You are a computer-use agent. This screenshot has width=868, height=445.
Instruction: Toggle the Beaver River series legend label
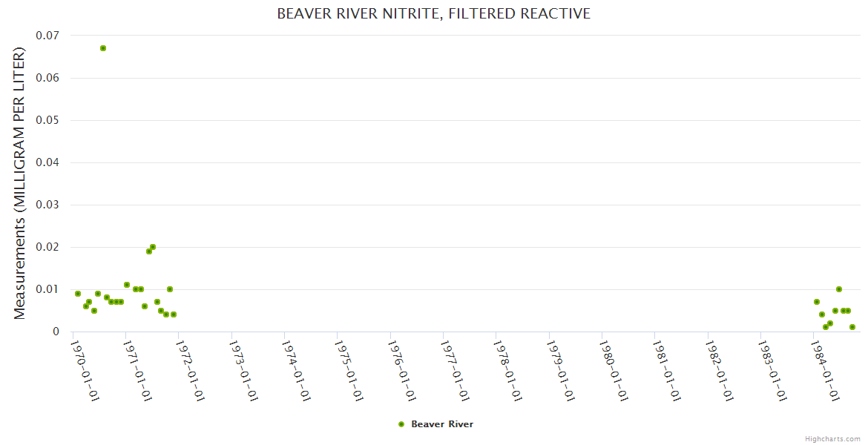[x=442, y=424]
